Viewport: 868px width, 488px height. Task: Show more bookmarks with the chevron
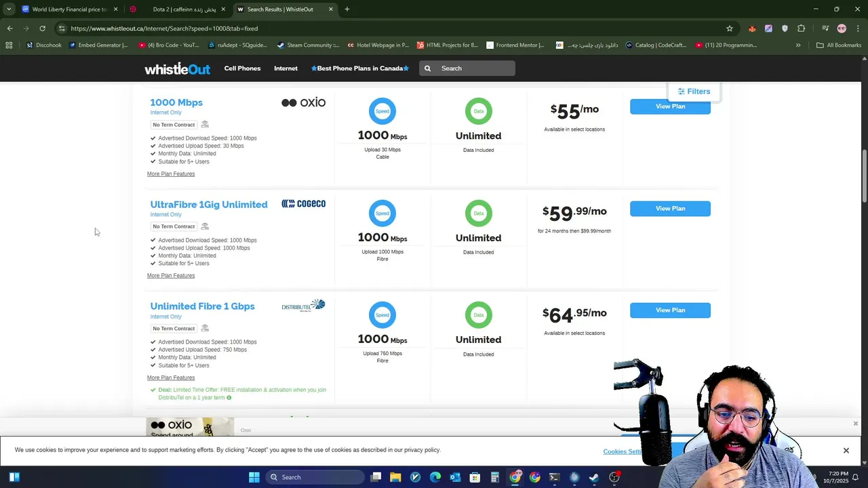coord(798,45)
